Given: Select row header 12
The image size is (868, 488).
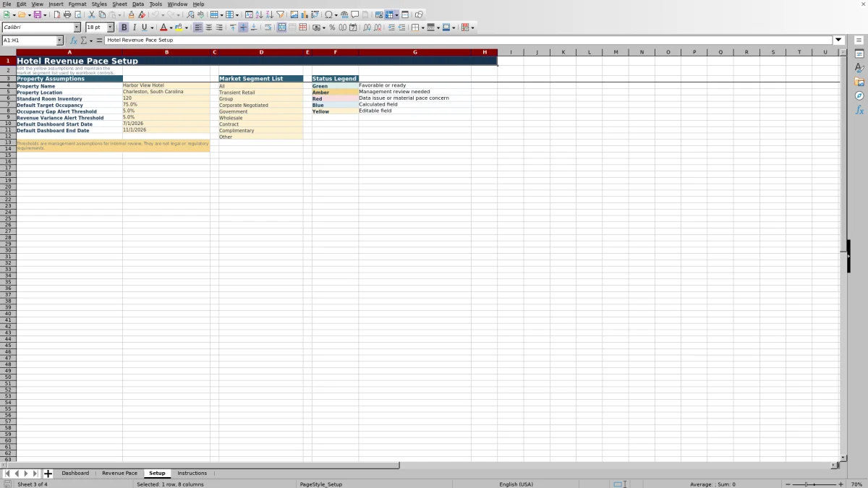Looking at the screenshot, I should [x=8, y=136].
